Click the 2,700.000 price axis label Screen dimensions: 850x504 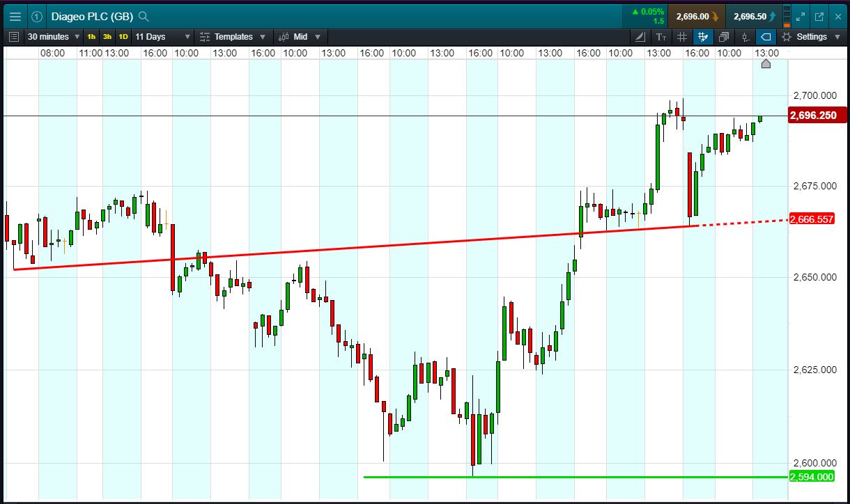815,95
